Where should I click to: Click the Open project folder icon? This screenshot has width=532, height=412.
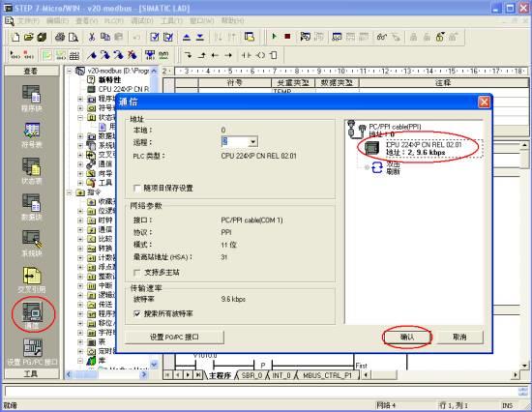click(x=29, y=37)
